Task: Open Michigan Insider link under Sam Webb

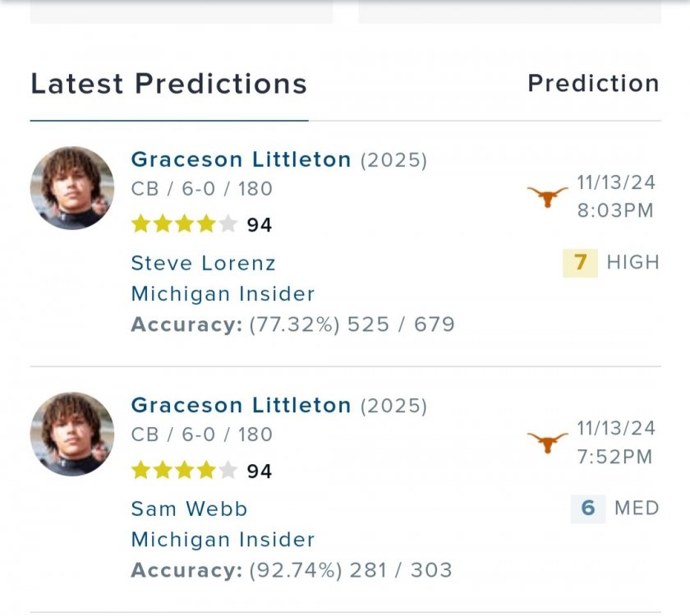Action: [x=223, y=540]
